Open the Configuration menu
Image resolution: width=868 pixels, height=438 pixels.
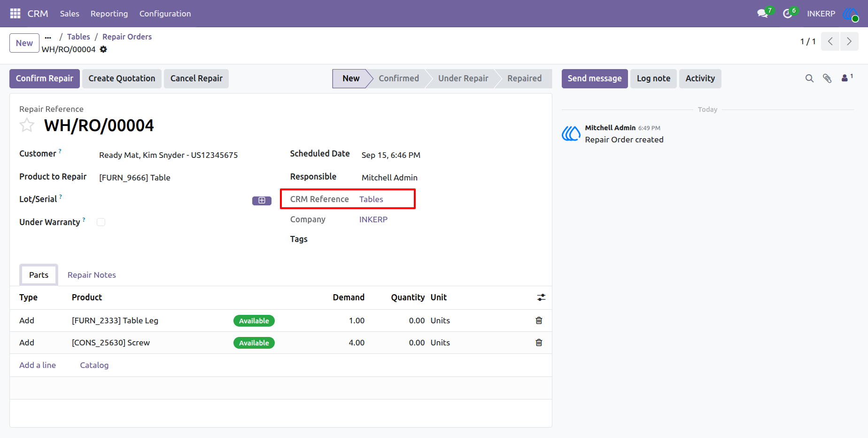click(165, 14)
